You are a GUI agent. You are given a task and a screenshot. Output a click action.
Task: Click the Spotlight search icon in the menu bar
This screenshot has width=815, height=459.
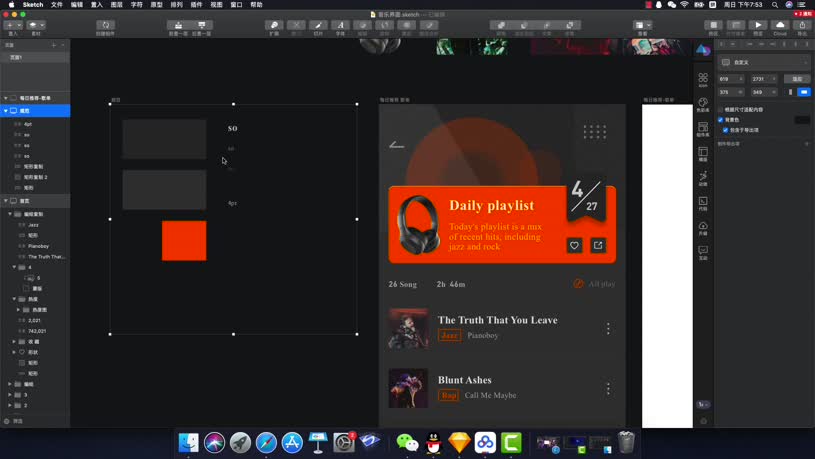[775, 4]
